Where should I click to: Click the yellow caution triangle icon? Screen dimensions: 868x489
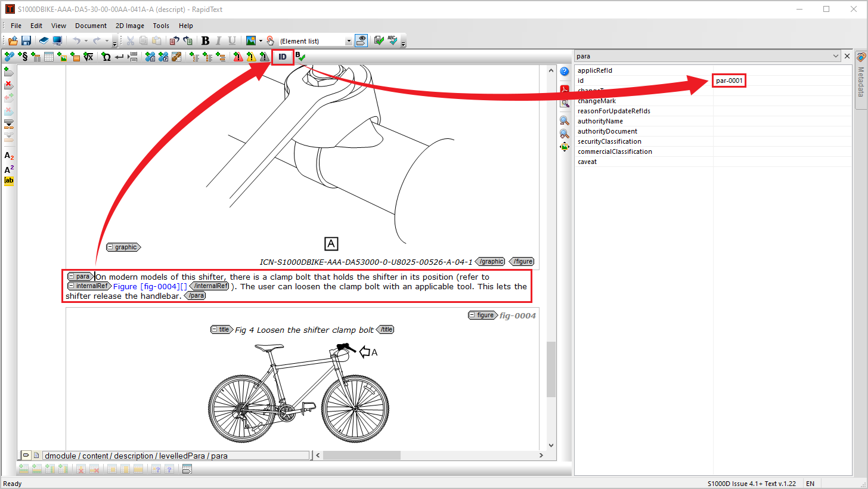click(251, 57)
